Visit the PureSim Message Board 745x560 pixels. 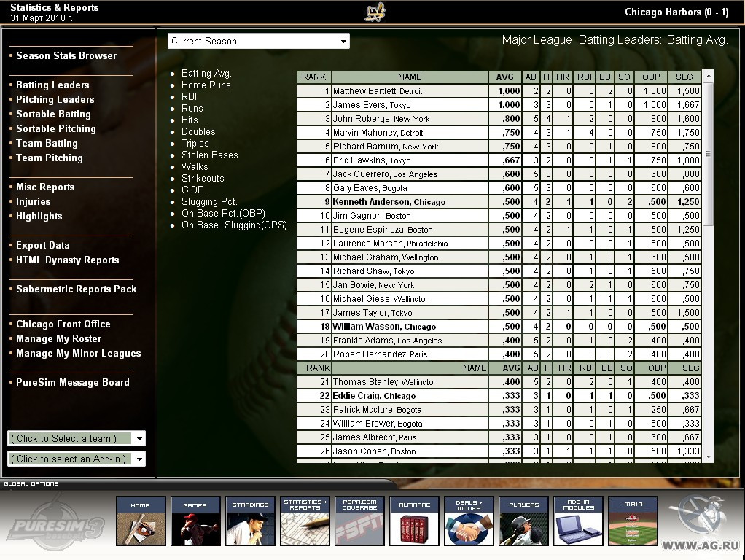point(73,383)
